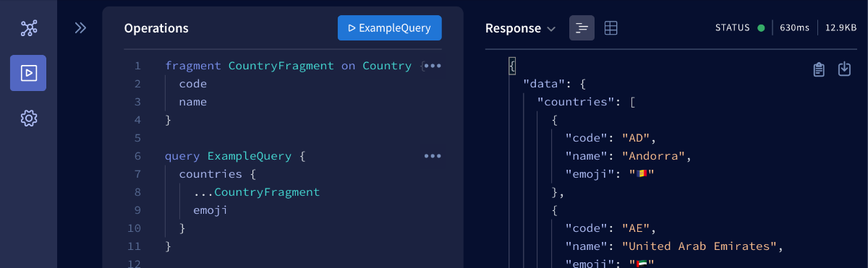The image size is (868, 268).
Task: Switch to JSON response view
Action: (582, 28)
